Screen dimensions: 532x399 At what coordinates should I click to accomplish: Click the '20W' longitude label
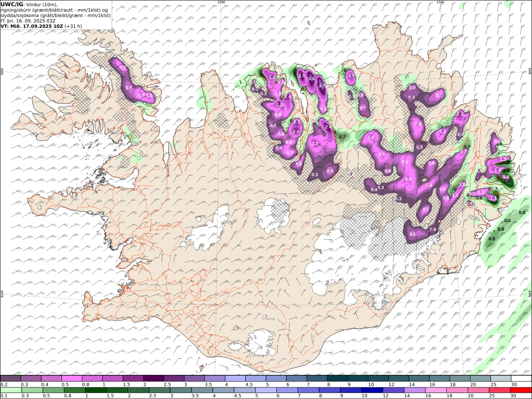tap(221, 2)
